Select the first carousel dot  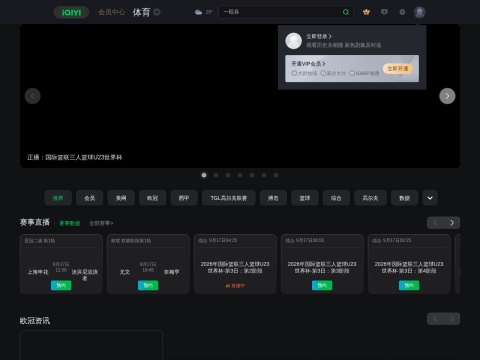pyautogui.click(x=204, y=175)
